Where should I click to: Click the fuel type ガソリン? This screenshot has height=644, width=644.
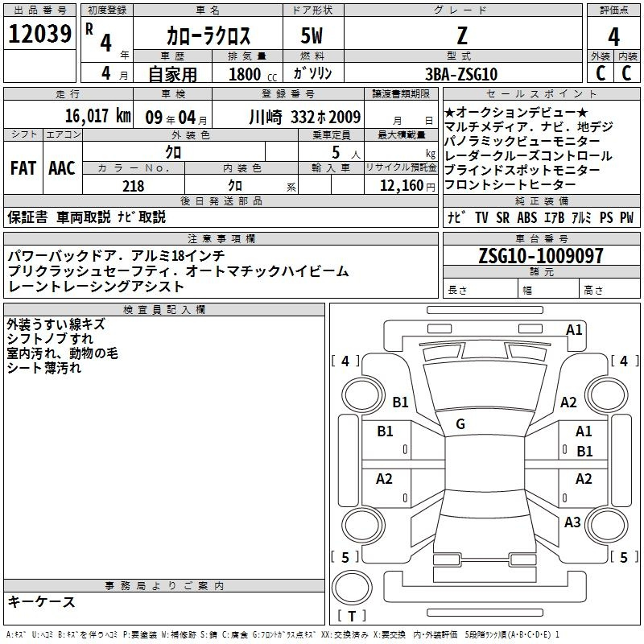click(x=312, y=73)
